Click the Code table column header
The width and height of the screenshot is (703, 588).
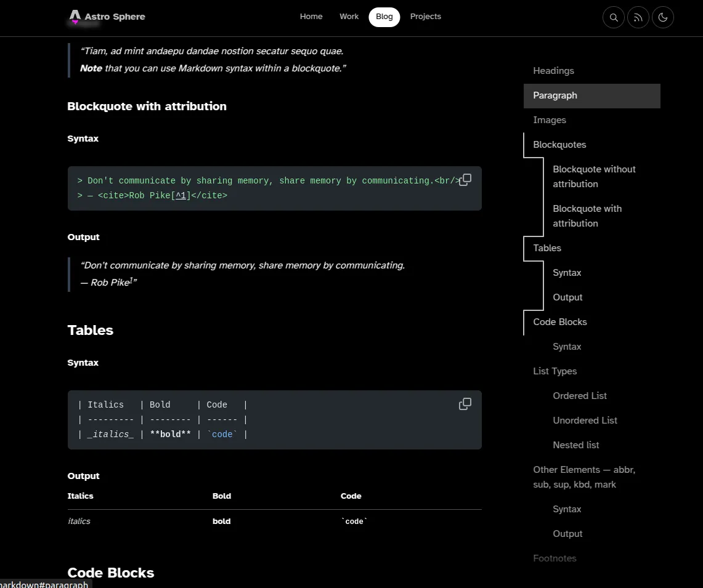(351, 496)
